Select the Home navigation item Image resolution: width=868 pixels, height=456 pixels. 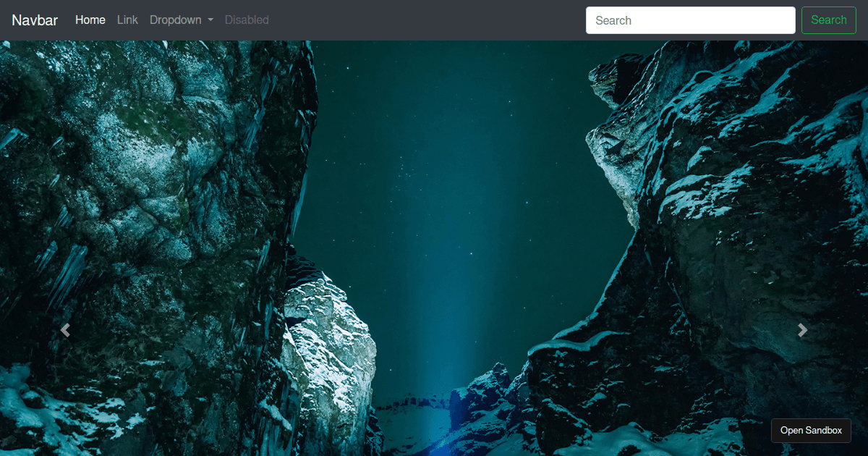pyautogui.click(x=90, y=20)
